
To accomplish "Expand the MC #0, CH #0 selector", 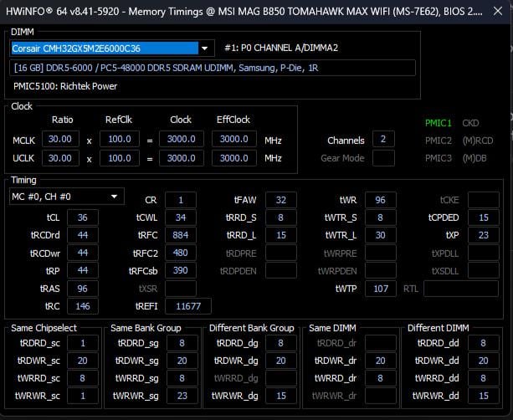I will point(65,197).
